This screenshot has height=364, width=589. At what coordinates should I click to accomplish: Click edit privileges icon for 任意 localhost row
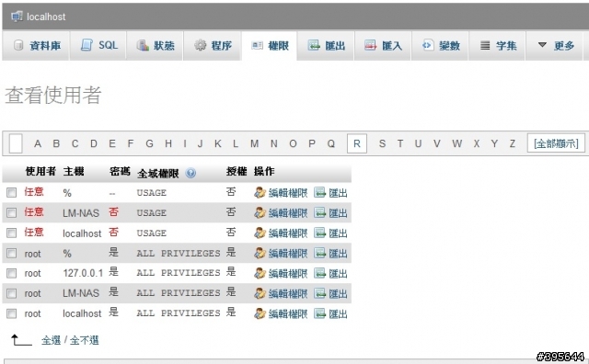click(x=260, y=233)
